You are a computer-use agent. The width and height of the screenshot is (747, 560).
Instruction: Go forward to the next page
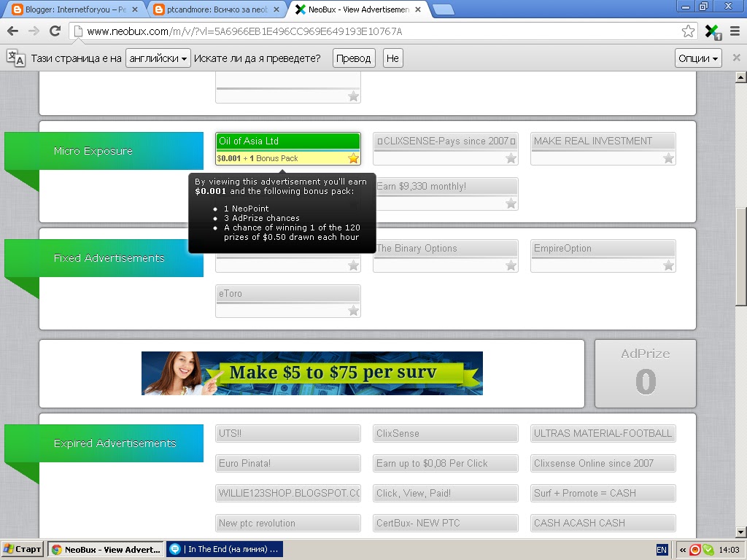click(34, 31)
